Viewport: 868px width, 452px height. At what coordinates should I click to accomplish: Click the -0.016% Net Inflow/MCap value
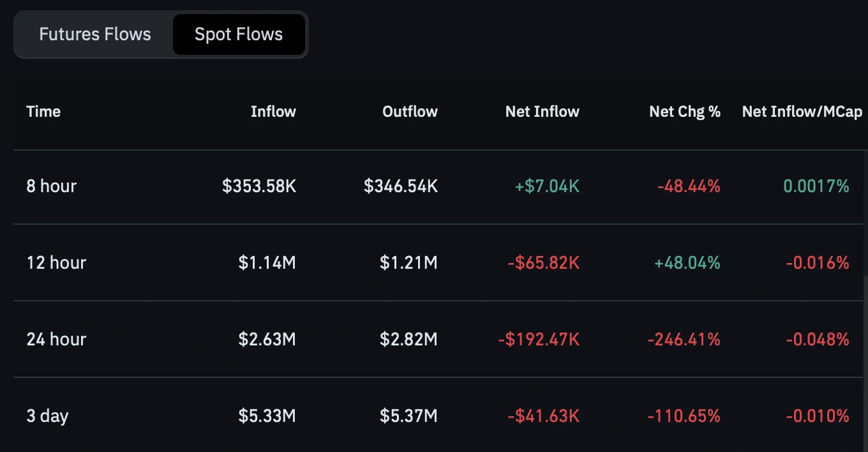(818, 262)
